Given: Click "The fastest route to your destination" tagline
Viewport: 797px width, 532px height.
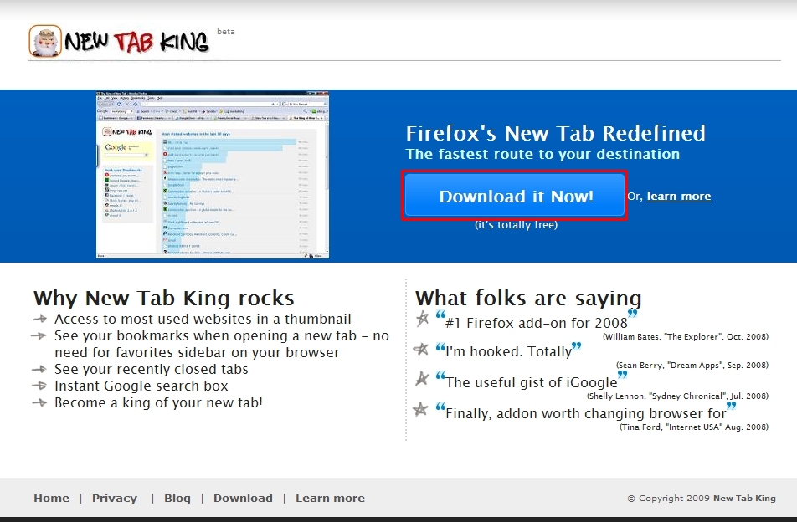Looking at the screenshot, I should [542, 154].
